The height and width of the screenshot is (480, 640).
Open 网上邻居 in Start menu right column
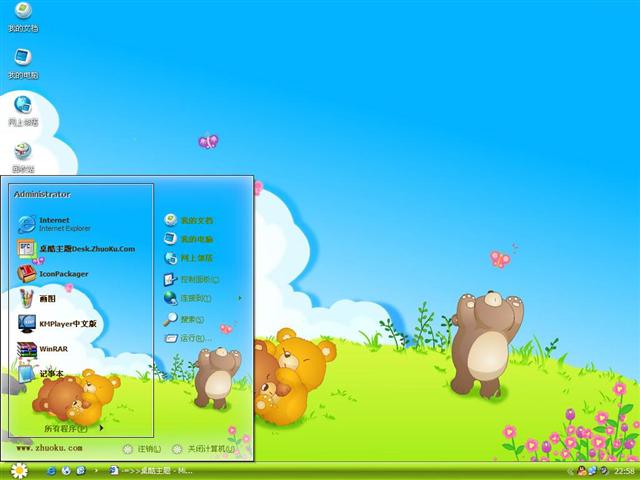coord(188,258)
